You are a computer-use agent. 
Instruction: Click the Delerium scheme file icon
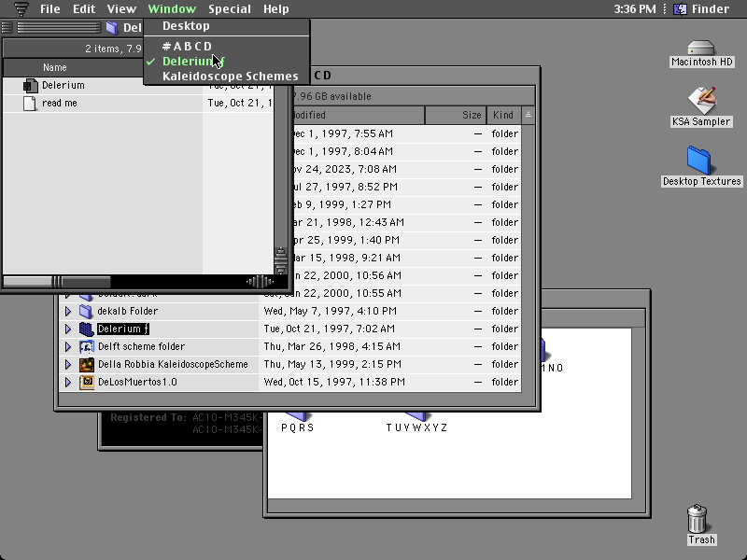pyautogui.click(x=30, y=85)
